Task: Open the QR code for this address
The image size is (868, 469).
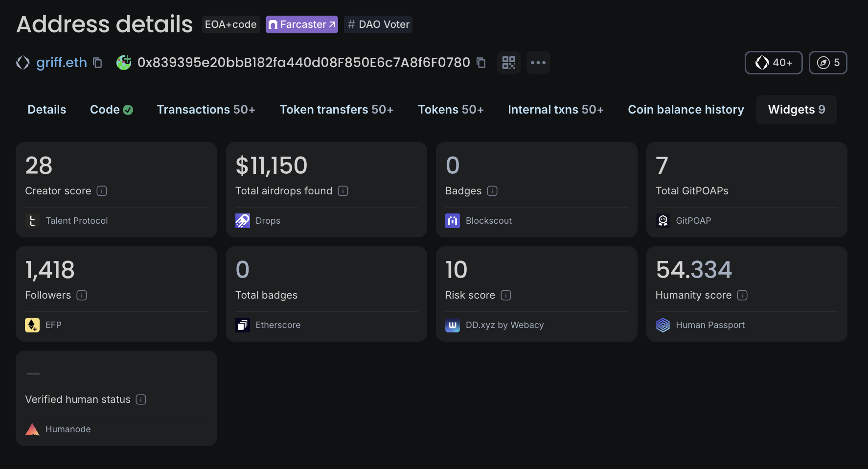Action: coord(508,63)
